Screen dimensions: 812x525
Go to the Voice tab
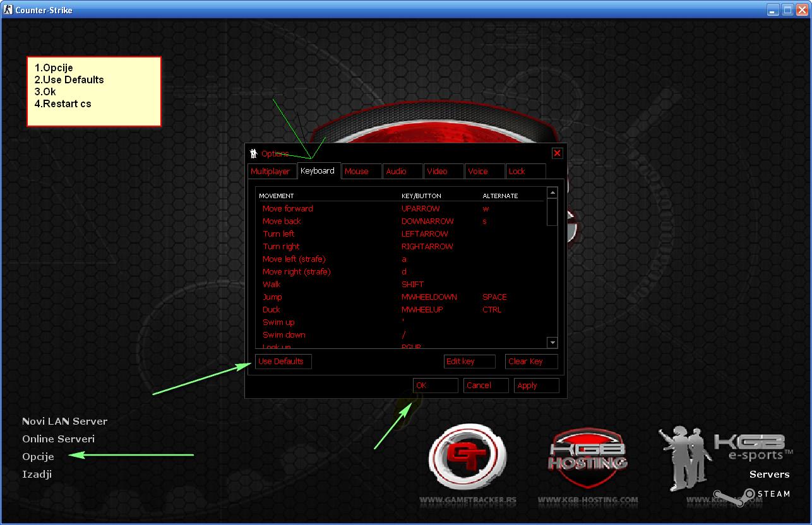pyautogui.click(x=485, y=171)
